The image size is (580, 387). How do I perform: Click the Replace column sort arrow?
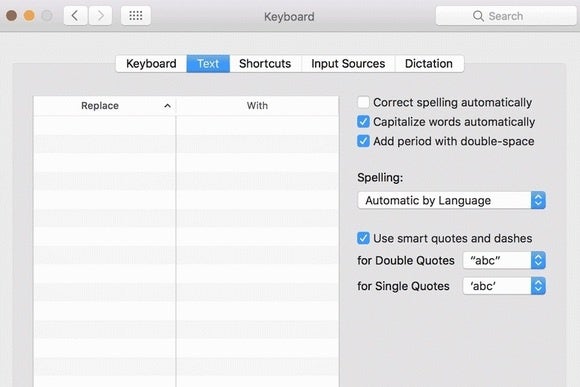[x=167, y=106]
